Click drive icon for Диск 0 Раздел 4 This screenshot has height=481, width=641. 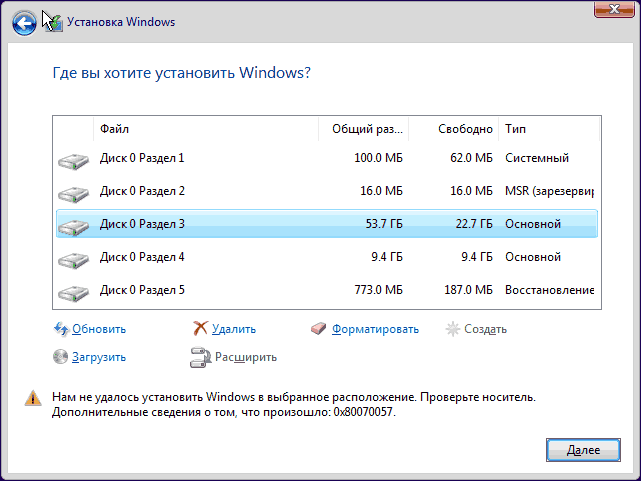coord(73,260)
